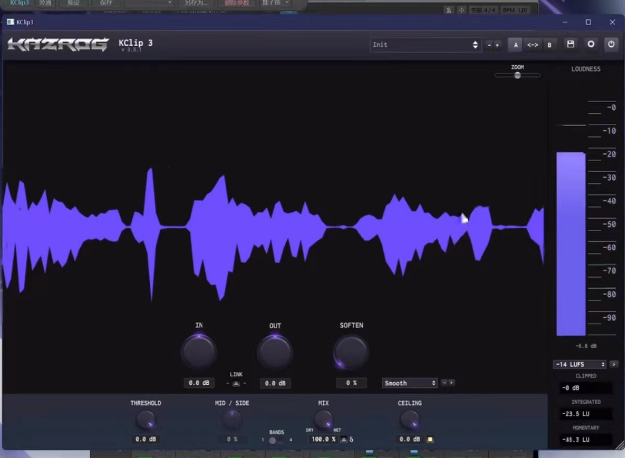Switch to the B preset state
Screen dimensions: 625x458
tap(549, 45)
